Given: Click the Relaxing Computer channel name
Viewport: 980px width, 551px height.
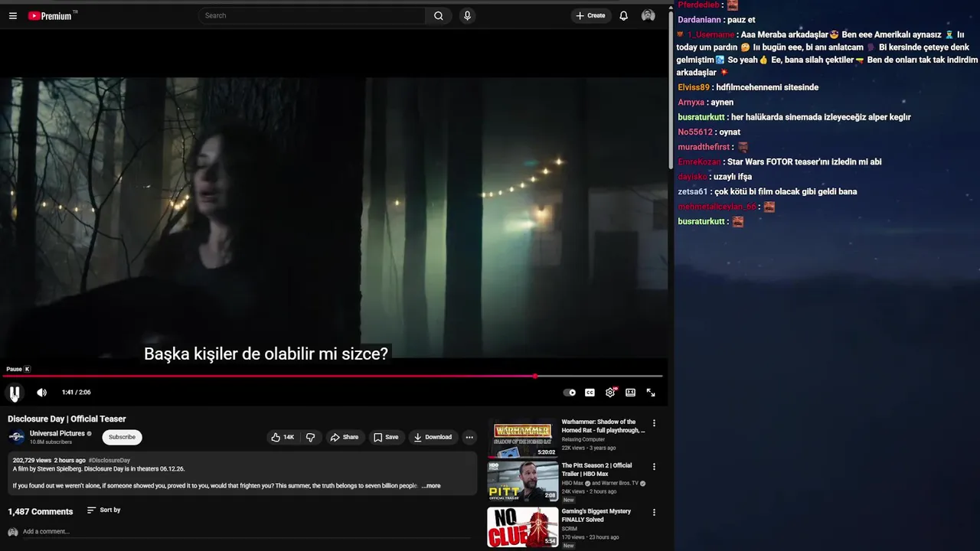Looking at the screenshot, I should point(583,439).
